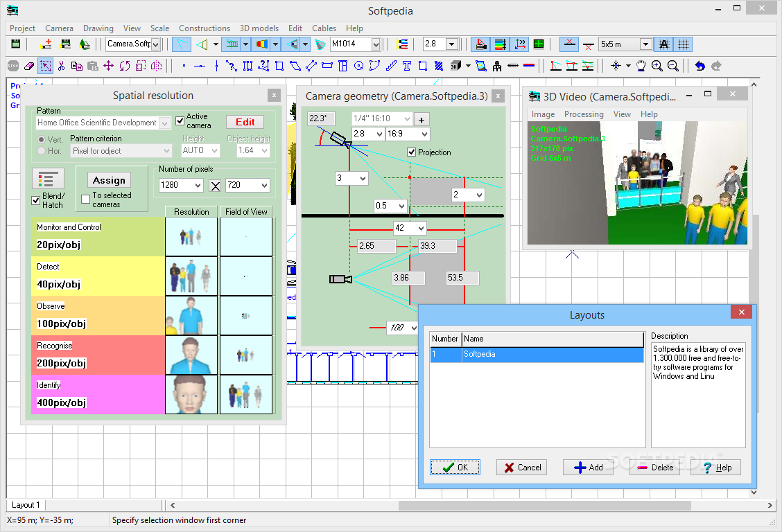The width and height of the screenshot is (782, 532).
Task: Click the Help button in Layouts dialog
Action: point(715,468)
